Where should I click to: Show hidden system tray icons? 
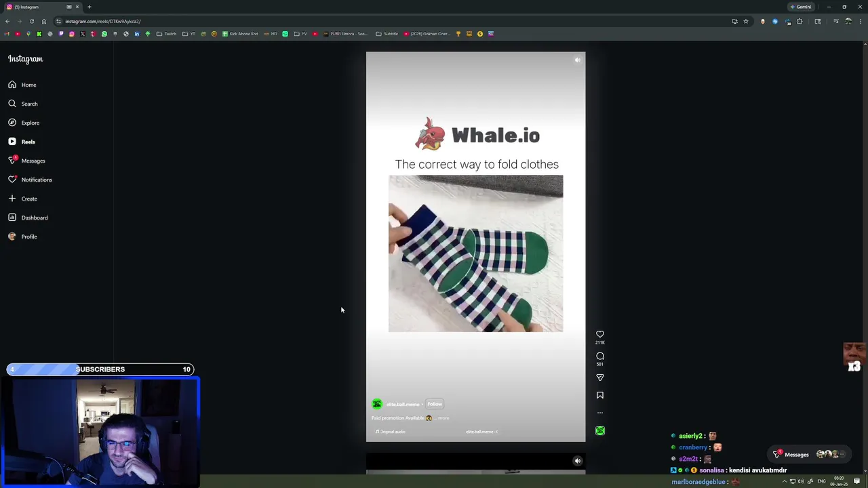[x=785, y=481]
